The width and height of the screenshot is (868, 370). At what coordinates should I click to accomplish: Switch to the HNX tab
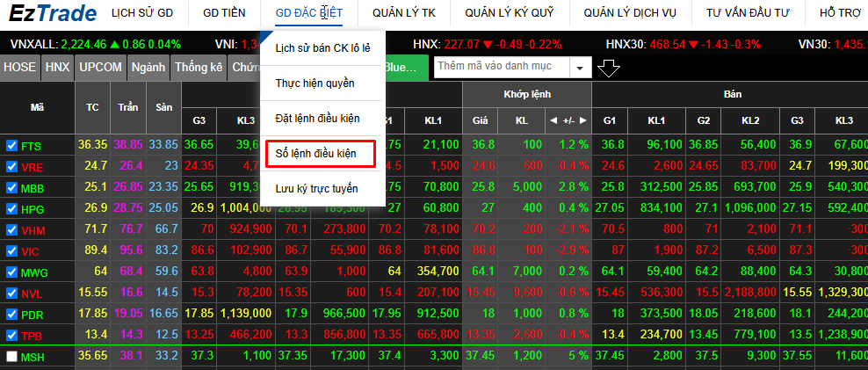(58, 68)
